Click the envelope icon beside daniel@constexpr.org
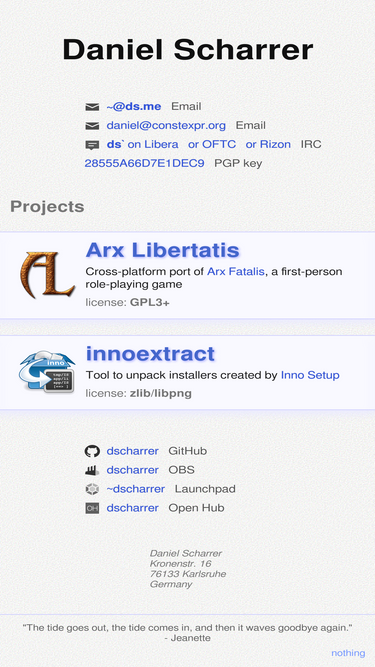 coord(92,126)
